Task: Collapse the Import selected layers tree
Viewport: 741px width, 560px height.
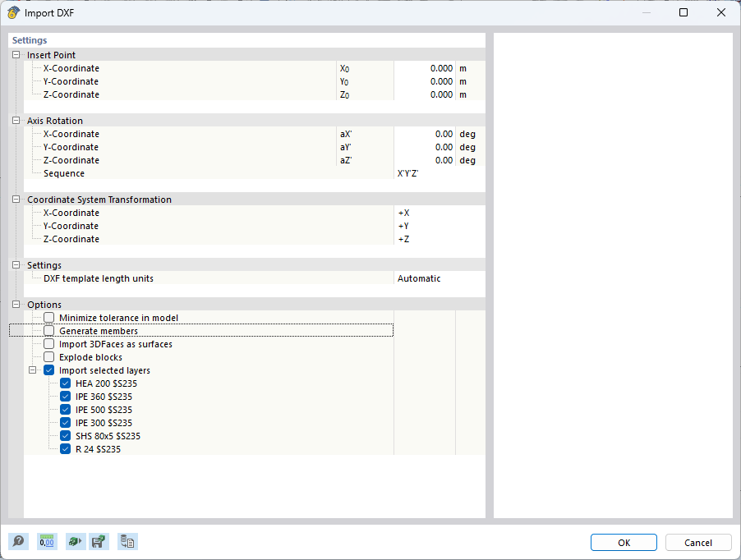Action: coord(34,370)
